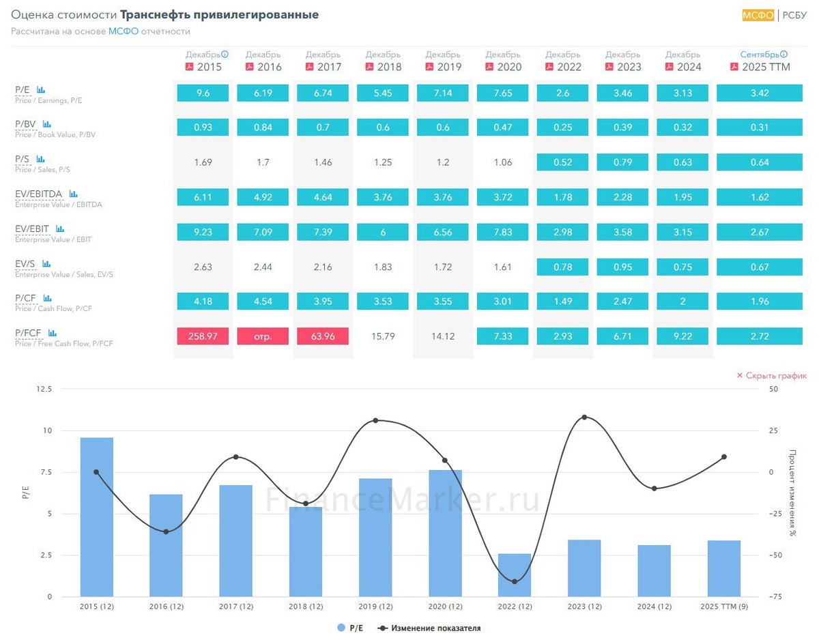This screenshot has height=644, width=819.
Task: Open the PDF report icon for 2023
Action: tap(609, 67)
